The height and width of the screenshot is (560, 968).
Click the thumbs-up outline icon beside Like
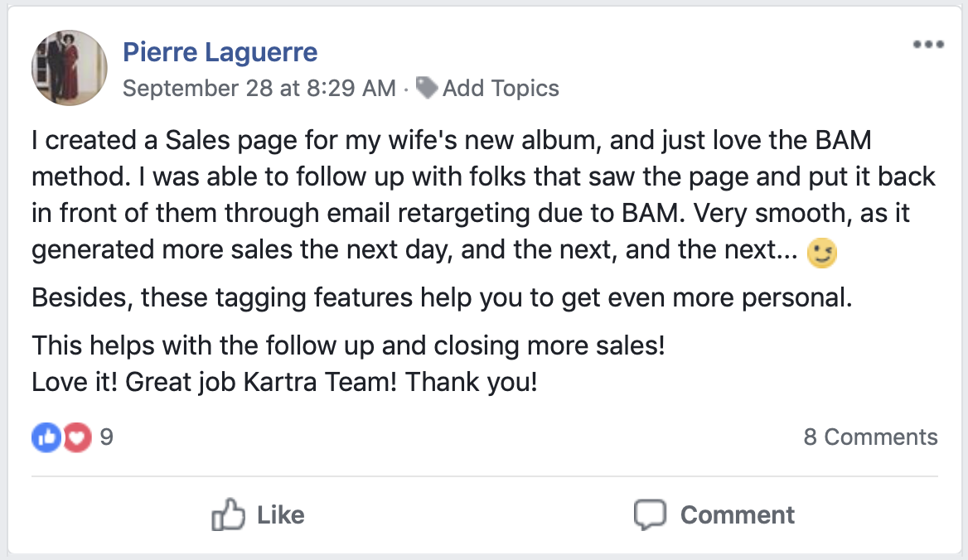click(x=229, y=514)
